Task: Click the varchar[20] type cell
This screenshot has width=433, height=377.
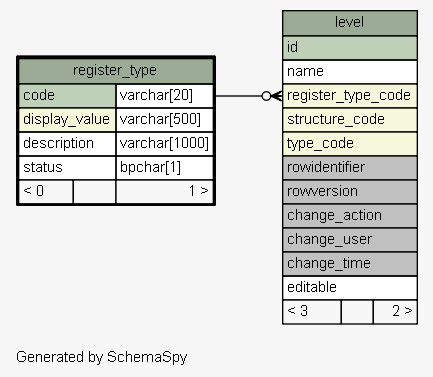Action: [165, 96]
